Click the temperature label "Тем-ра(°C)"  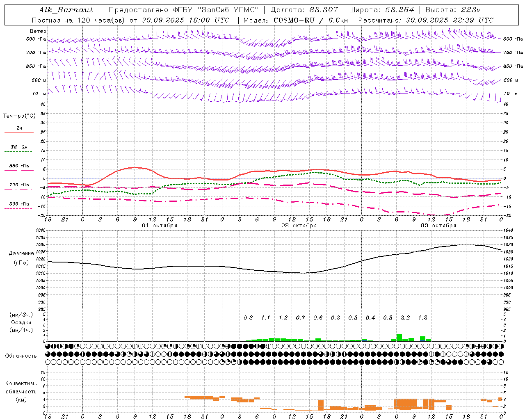coord(19,116)
